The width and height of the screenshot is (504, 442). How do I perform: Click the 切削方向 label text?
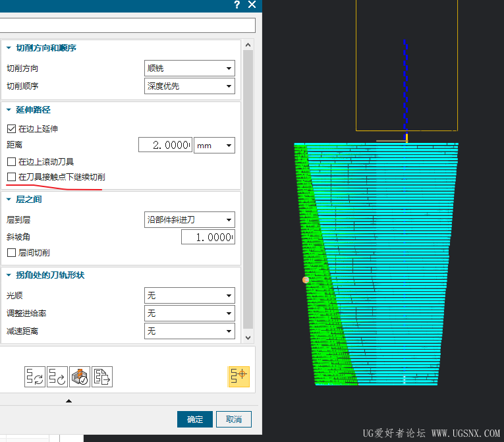coord(22,69)
